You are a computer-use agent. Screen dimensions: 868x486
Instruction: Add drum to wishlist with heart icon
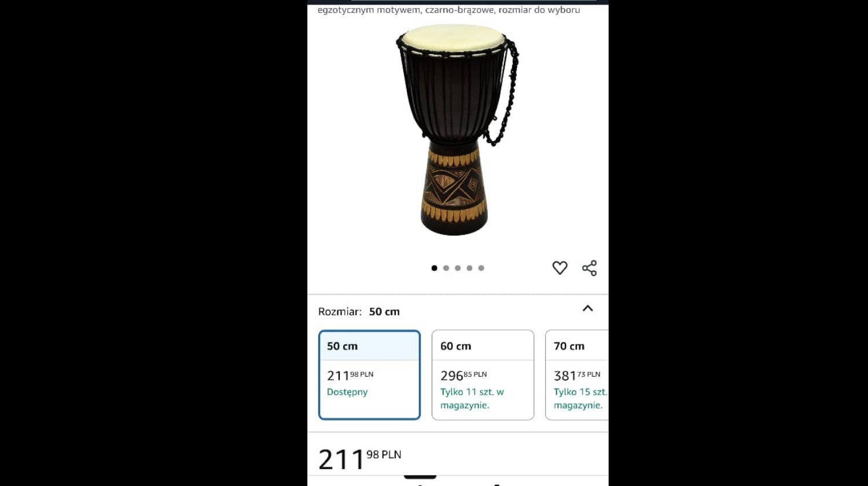tap(560, 268)
